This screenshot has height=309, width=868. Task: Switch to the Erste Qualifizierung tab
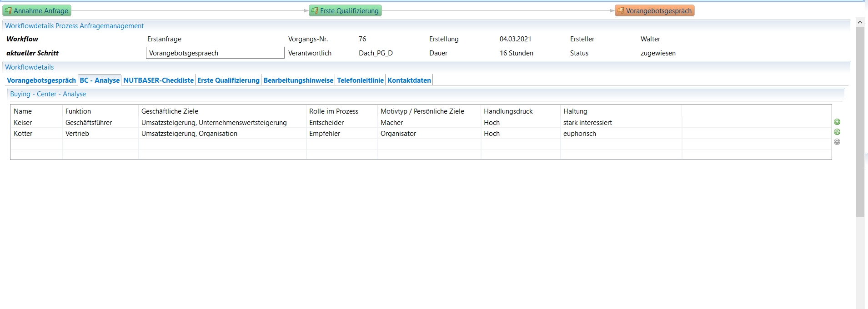(228, 80)
